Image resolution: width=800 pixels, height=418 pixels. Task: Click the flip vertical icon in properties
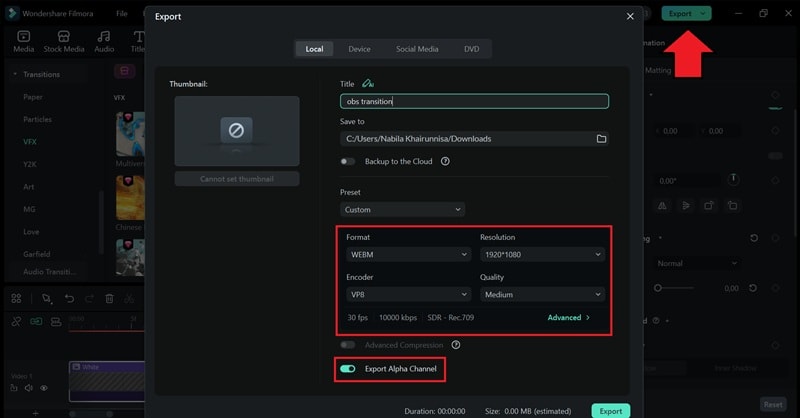pos(685,206)
